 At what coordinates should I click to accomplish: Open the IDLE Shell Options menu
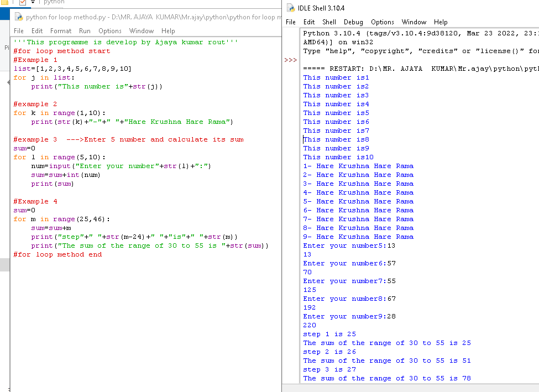click(383, 22)
